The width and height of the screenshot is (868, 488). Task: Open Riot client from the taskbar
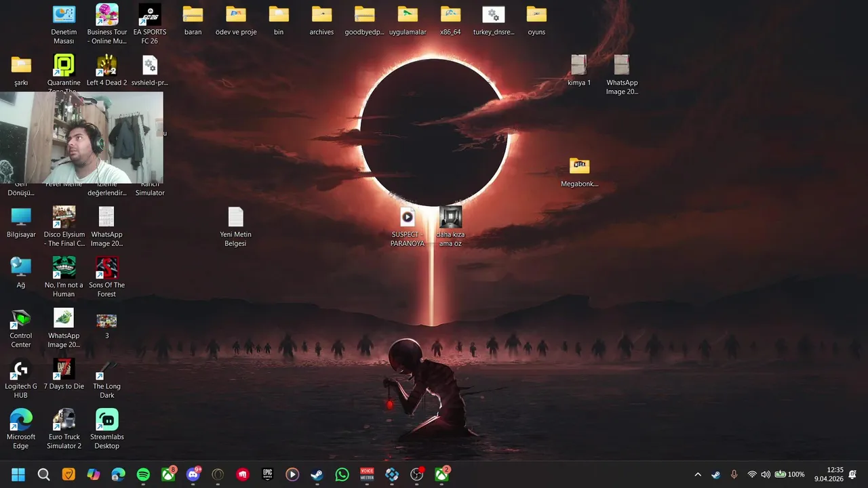click(243, 474)
